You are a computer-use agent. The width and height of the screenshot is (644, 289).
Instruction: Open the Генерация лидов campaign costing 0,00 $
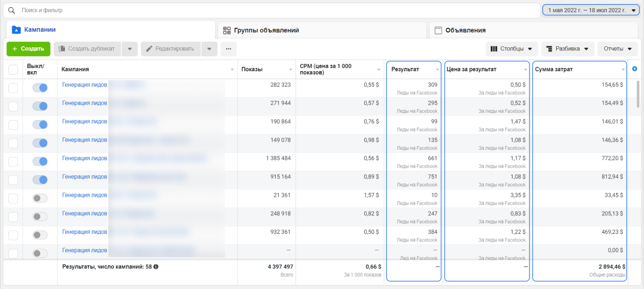pyautogui.click(x=85, y=250)
